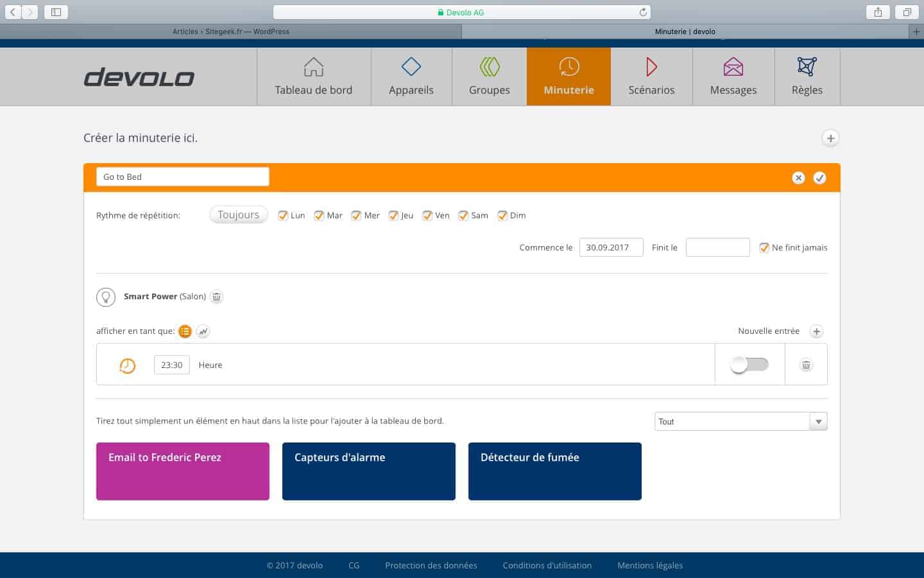Open the Scénarios tab
The image size is (924, 578).
point(651,76)
